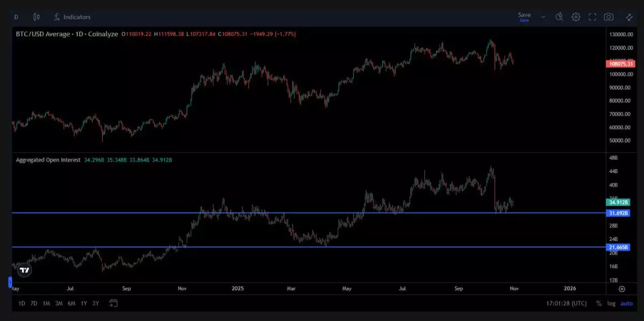The width and height of the screenshot is (644, 321).
Task: Select the 1M time range
Action: point(47,303)
